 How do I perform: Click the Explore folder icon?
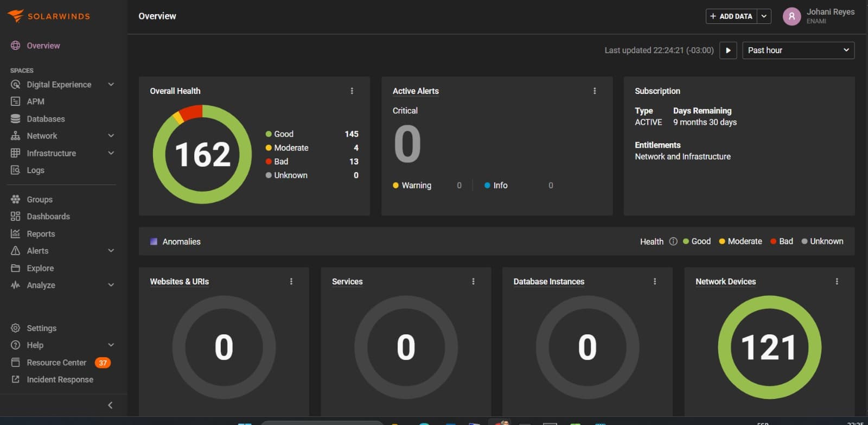15,268
